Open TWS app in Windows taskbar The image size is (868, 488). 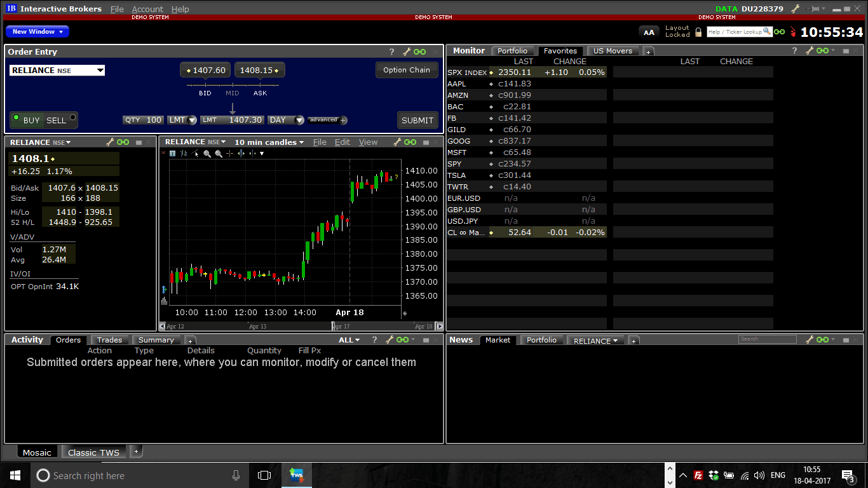297,475
